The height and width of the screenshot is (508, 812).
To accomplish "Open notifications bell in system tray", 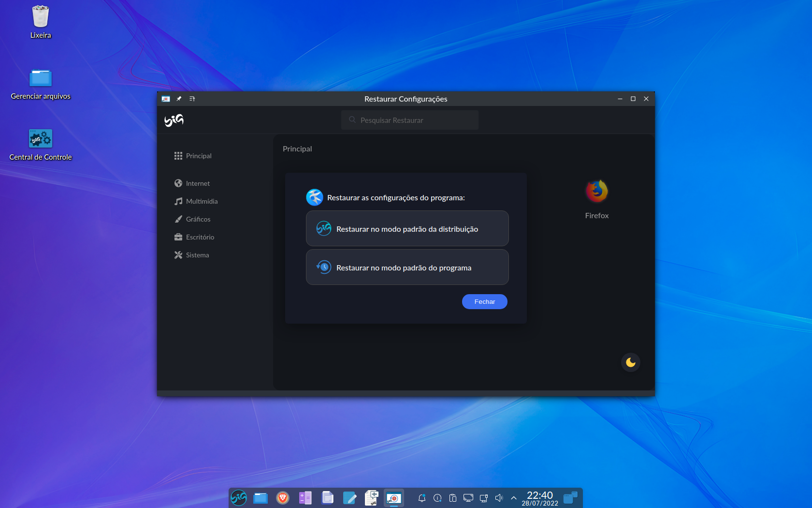I will [x=422, y=498].
